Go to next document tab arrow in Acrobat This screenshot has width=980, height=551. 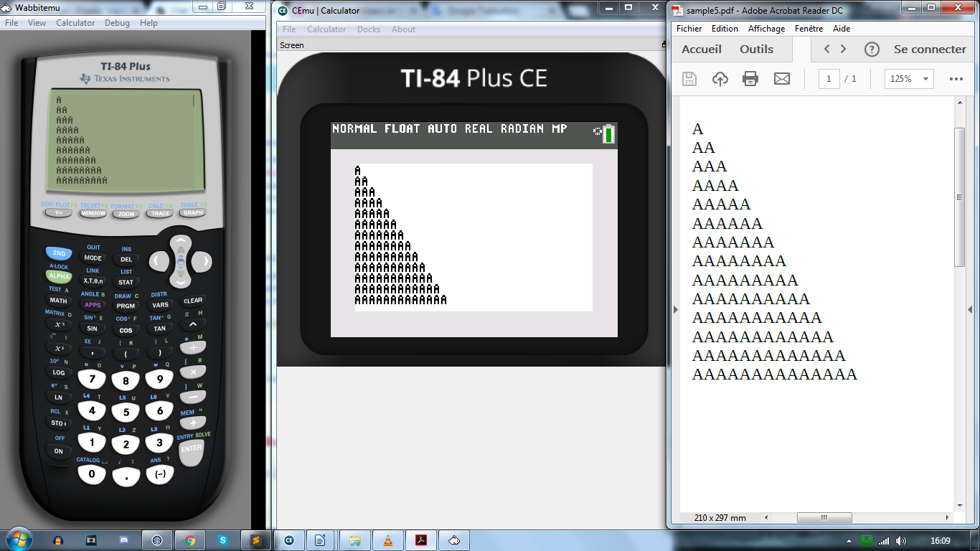(x=844, y=50)
